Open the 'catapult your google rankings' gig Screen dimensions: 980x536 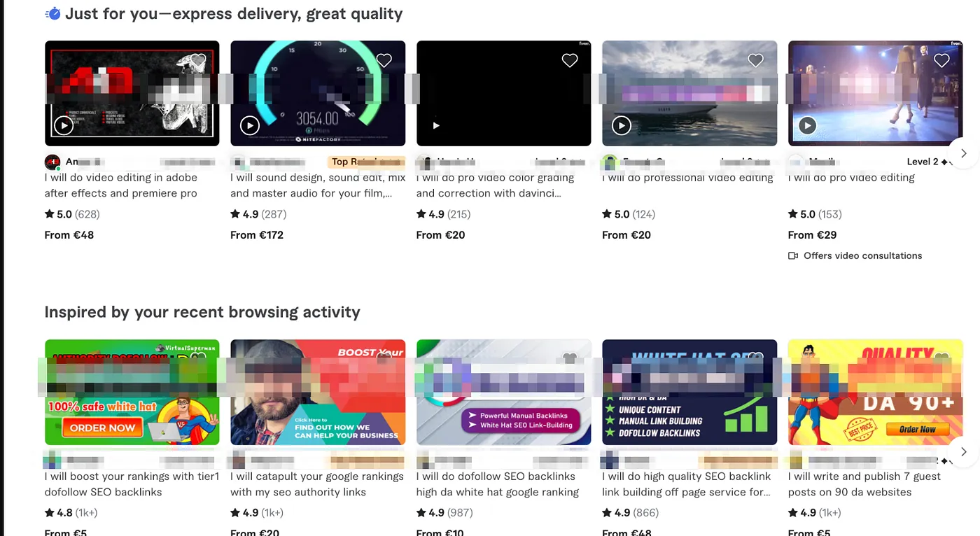(317, 484)
